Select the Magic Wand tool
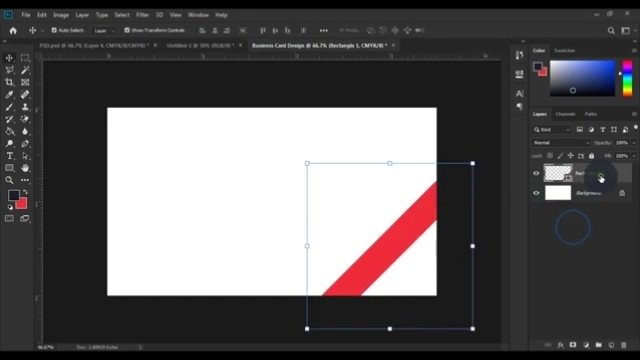 tap(25, 70)
